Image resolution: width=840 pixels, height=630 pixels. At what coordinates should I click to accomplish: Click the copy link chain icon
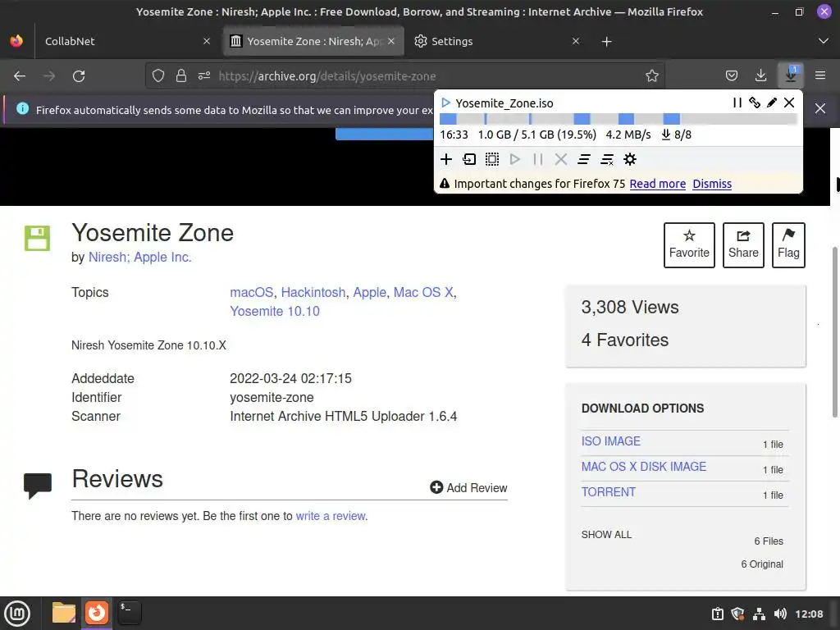[755, 103]
